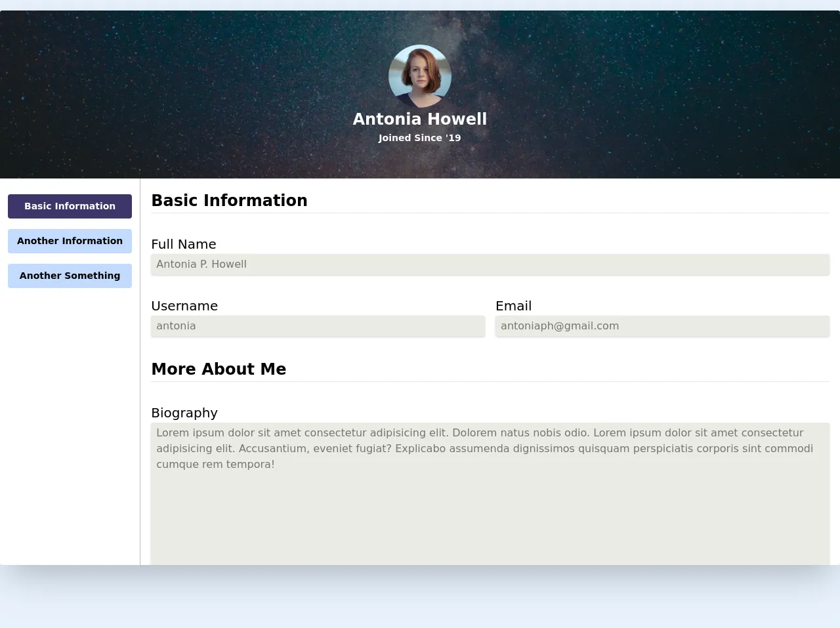The image size is (840, 628).
Task: Click the Biography field label
Action: click(184, 413)
